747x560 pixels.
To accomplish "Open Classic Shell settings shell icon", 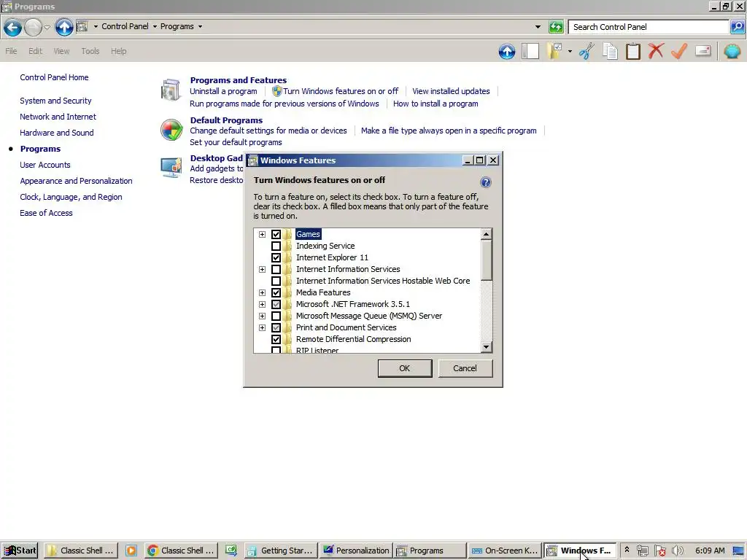I will click(x=732, y=51).
